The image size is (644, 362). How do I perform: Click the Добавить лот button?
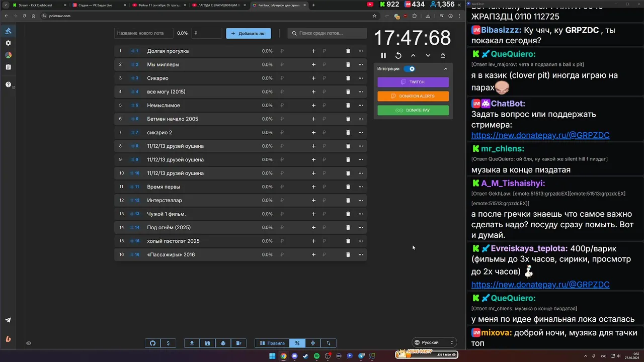click(248, 33)
